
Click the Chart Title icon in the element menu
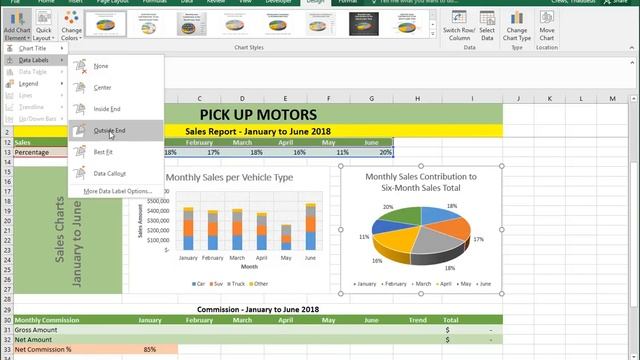click(10, 48)
